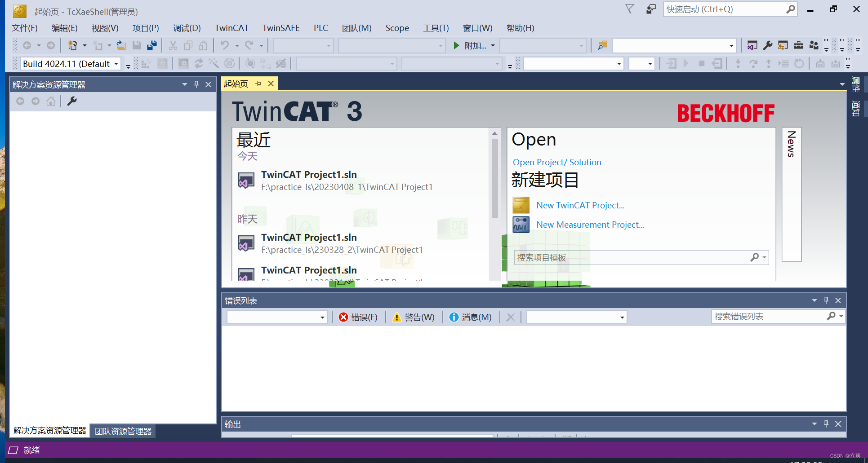
Task: Open the Build 4024.11 (Default) version dropdown
Action: (116, 64)
